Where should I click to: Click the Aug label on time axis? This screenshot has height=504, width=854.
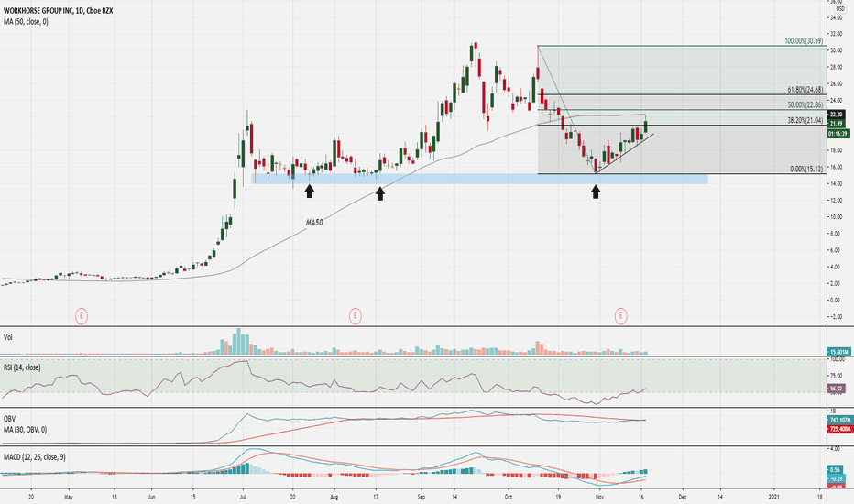[x=334, y=497]
